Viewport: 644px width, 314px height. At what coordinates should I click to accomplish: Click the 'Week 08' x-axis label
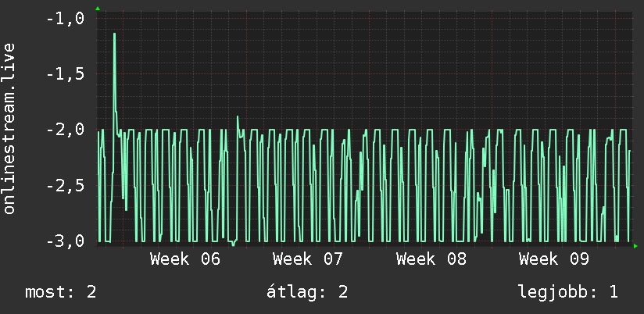click(x=431, y=259)
